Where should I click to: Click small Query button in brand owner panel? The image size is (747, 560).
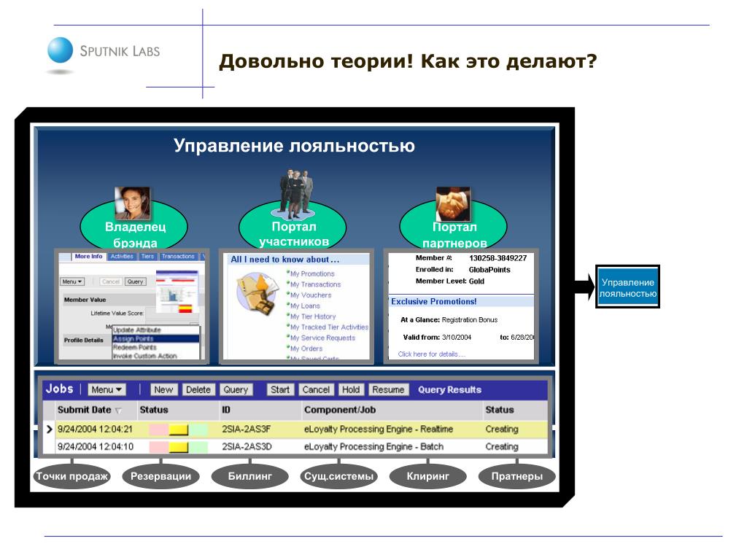[135, 281]
